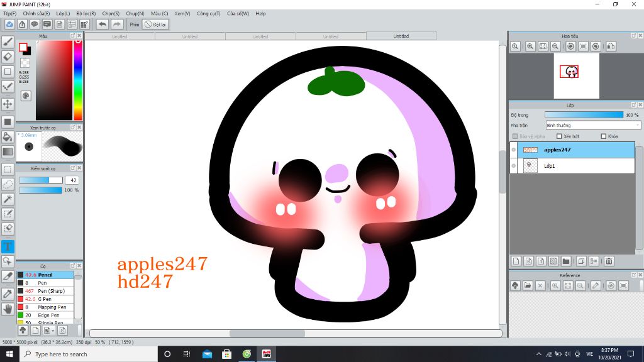644x362 pixels.
Task: Pick the Eyedropper tool
Action: (x=8, y=294)
